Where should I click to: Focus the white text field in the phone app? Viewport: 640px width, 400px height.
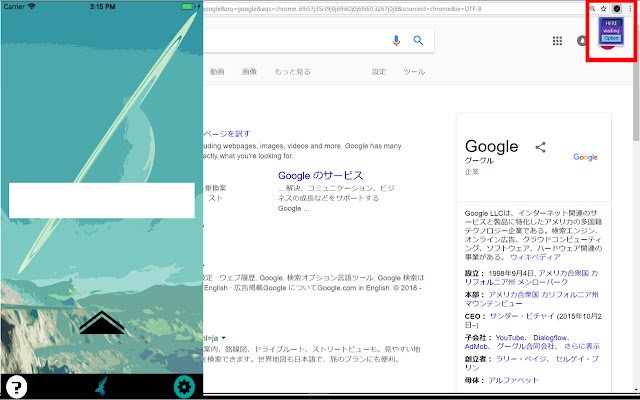pyautogui.click(x=102, y=200)
